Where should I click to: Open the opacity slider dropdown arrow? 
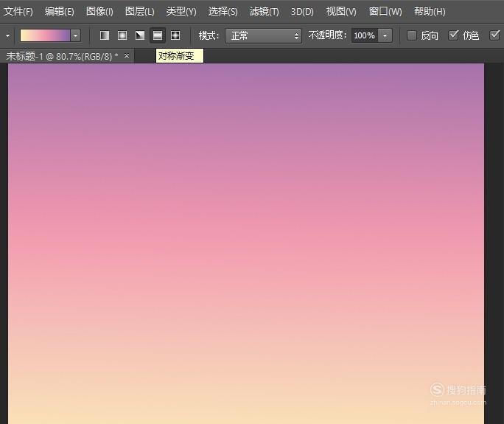385,35
